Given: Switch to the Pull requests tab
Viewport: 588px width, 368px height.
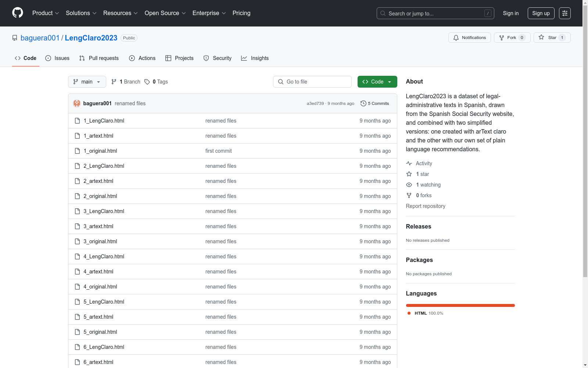Looking at the screenshot, I should click(x=99, y=58).
